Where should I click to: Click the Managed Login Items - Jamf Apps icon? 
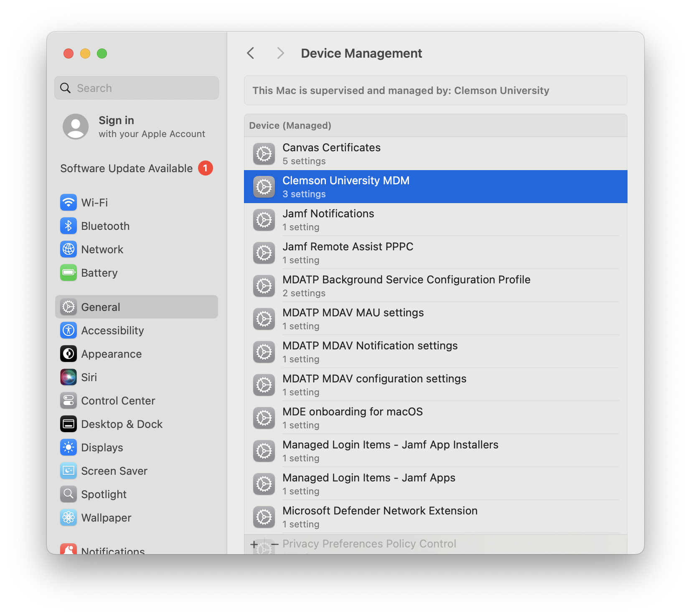[264, 484]
